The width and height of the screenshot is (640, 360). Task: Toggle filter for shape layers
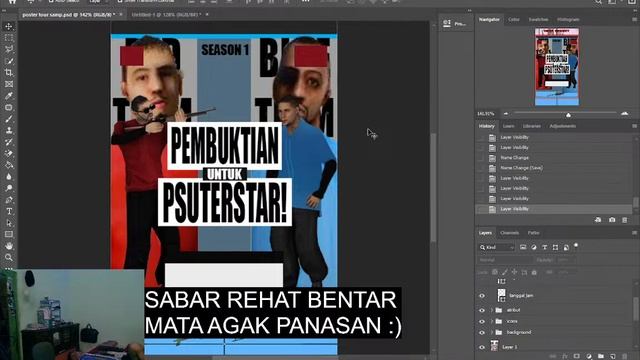pyautogui.click(x=555, y=247)
